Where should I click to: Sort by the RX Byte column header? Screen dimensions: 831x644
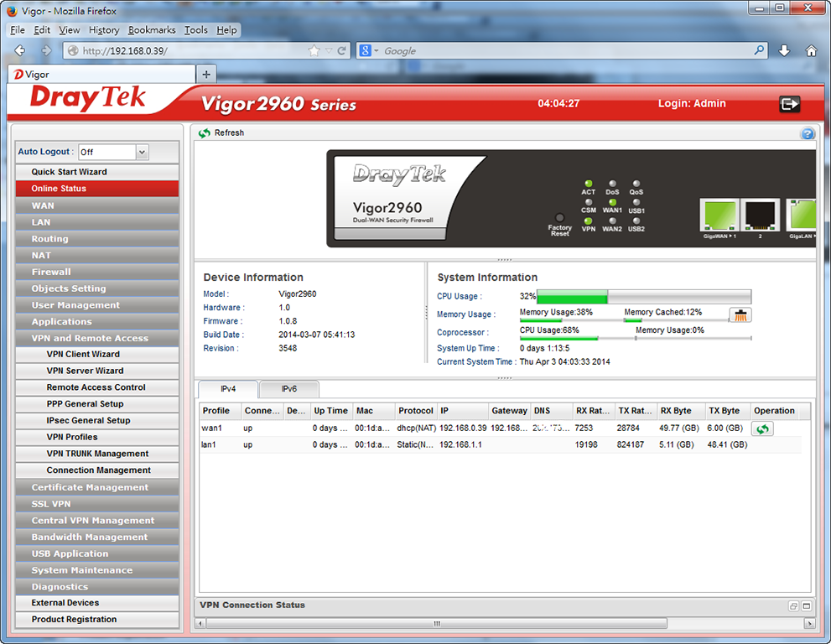(x=681, y=411)
